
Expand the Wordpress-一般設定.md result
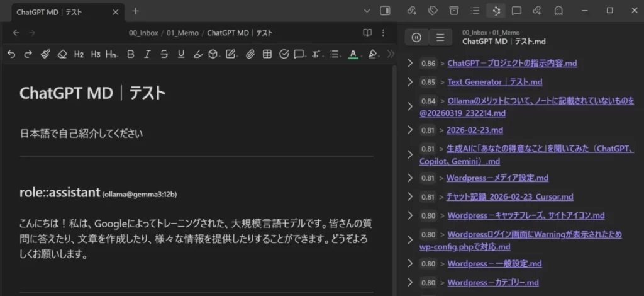(x=409, y=263)
